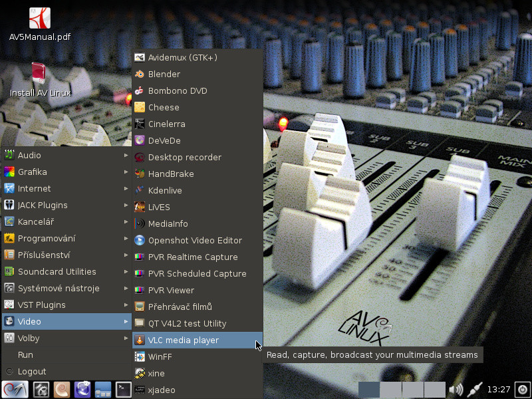Click the Cheese icon

click(140, 107)
